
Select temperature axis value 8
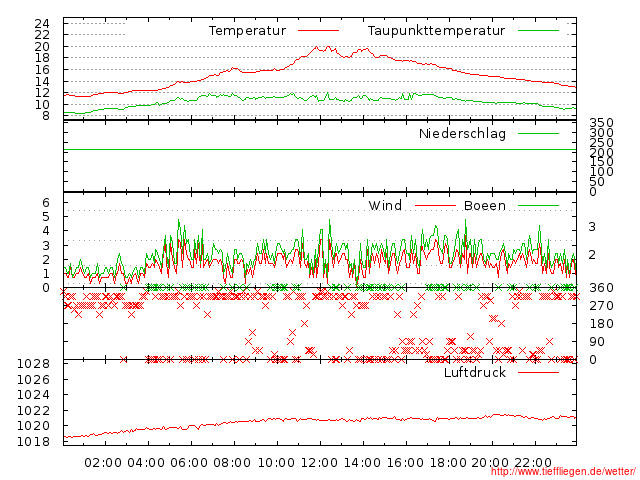46,116
